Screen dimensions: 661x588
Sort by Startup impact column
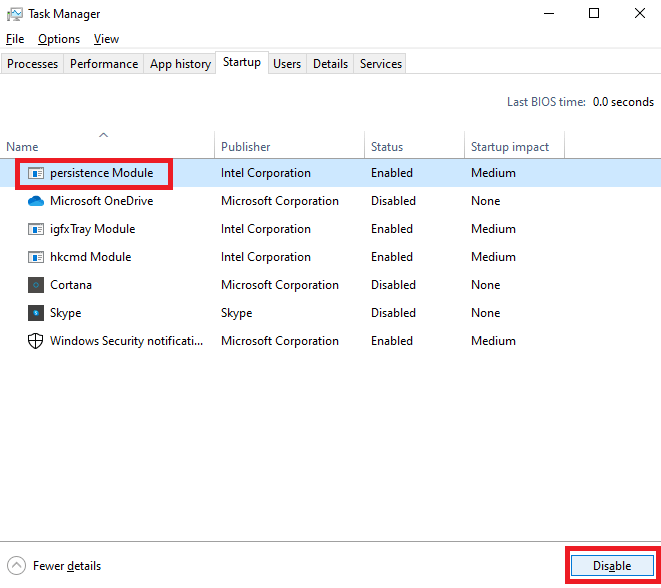click(x=510, y=147)
